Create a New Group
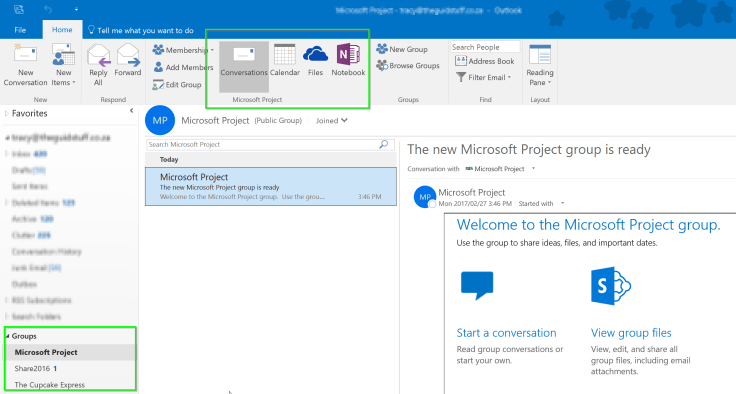 pos(402,49)
